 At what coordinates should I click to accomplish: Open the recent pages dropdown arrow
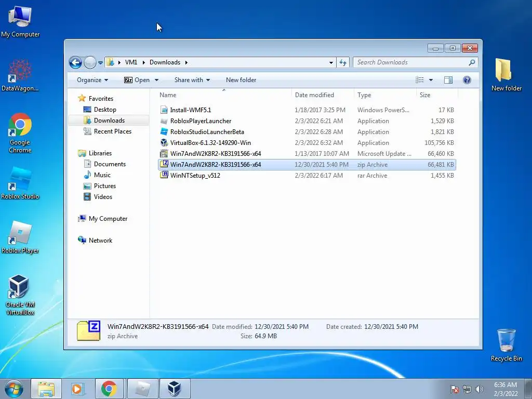[x=100, y=63]
